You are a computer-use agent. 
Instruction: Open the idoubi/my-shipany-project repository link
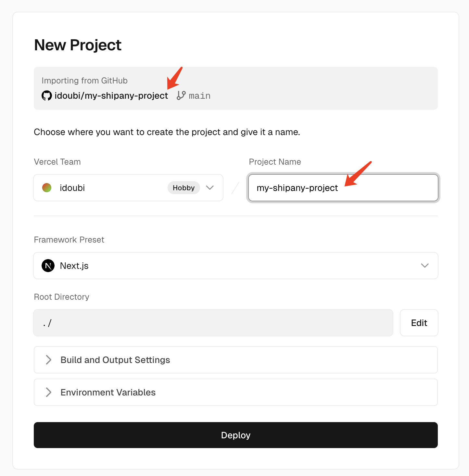tap(112, 95)
